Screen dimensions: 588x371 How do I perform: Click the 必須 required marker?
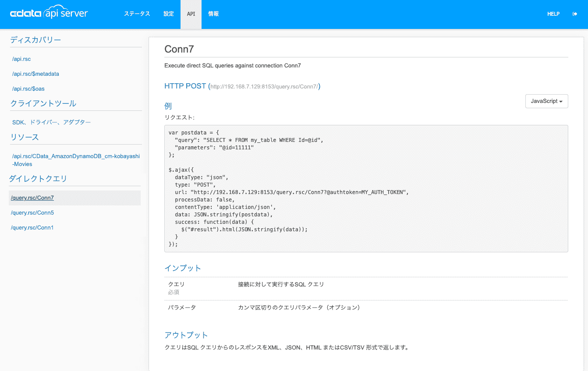pos(174,292)
